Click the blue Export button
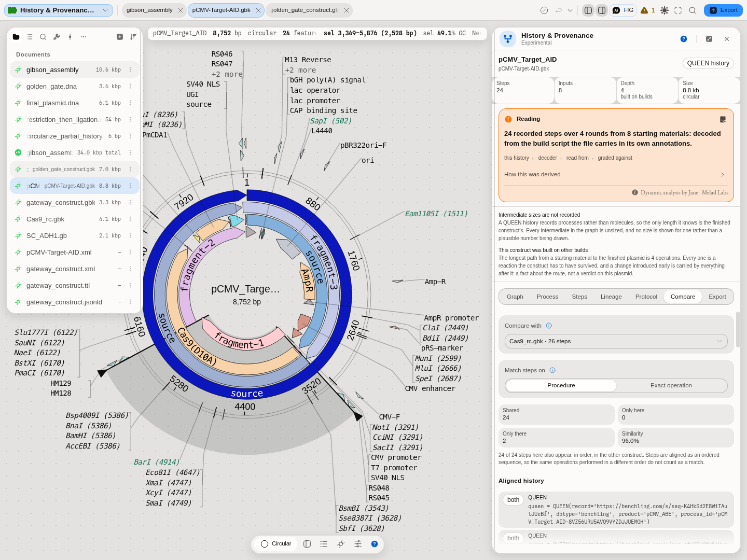Screen dimensions: 747x560 coord(723,10)
